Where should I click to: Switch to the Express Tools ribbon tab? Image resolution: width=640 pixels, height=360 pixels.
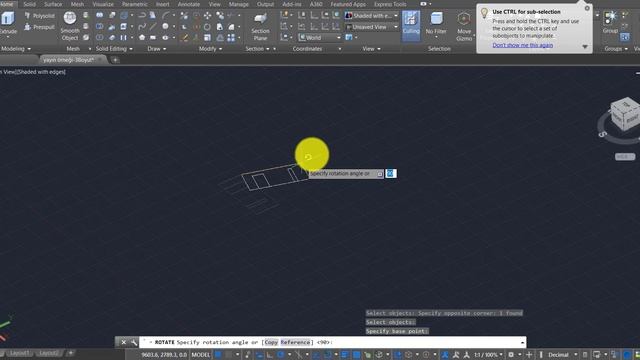(x=390, y=4)
